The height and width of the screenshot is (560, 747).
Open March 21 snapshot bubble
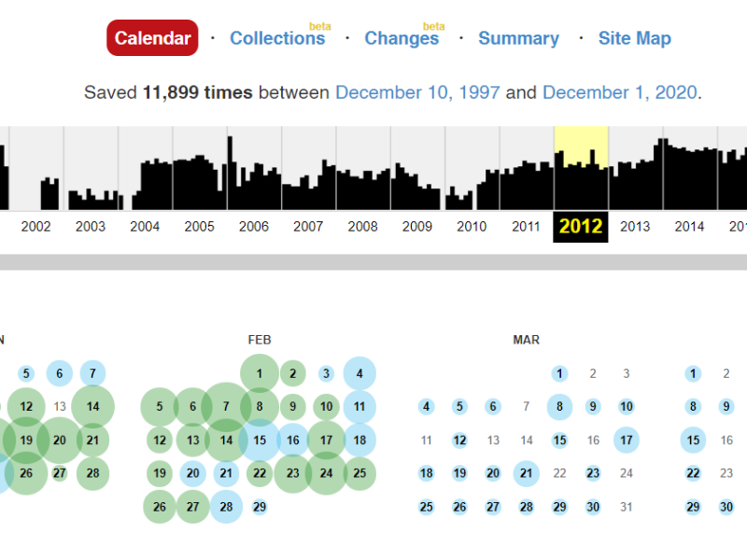click(x=526, y=473)
